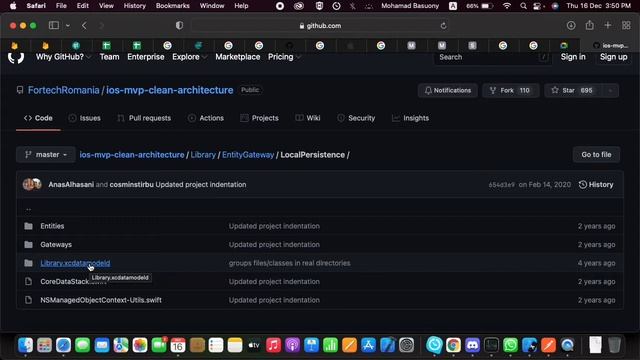Open commit hash 654d3e9
640x360 pixels.
click(501, 184)
